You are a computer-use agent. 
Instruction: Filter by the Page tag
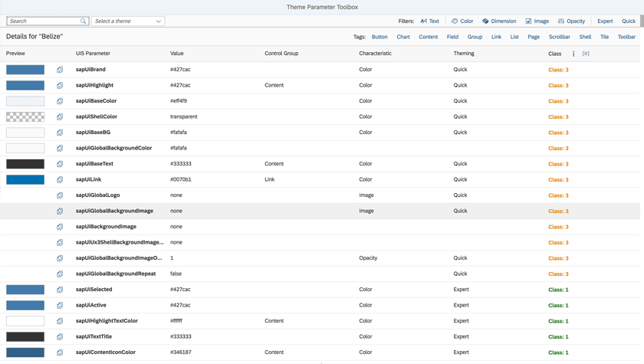(x=534, y=37)
